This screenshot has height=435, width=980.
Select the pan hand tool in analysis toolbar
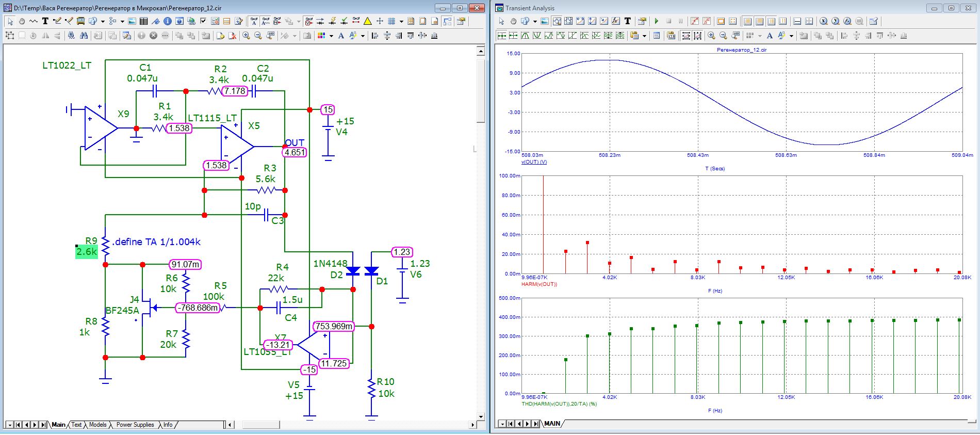coord(513,21)
